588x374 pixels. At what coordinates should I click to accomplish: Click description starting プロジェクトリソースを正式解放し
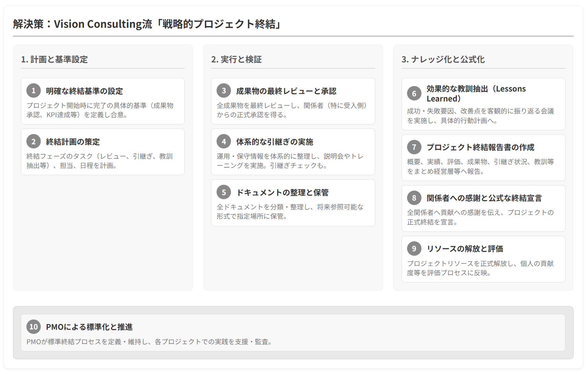(481, 268)
